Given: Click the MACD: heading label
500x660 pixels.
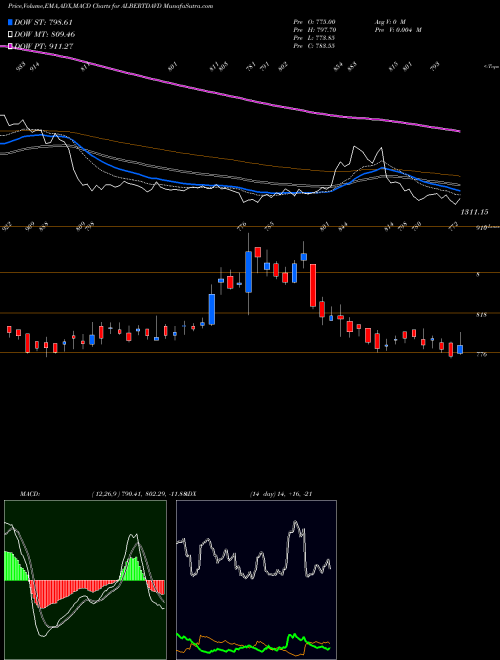Looking at the screenshot, I should (30, 494).
